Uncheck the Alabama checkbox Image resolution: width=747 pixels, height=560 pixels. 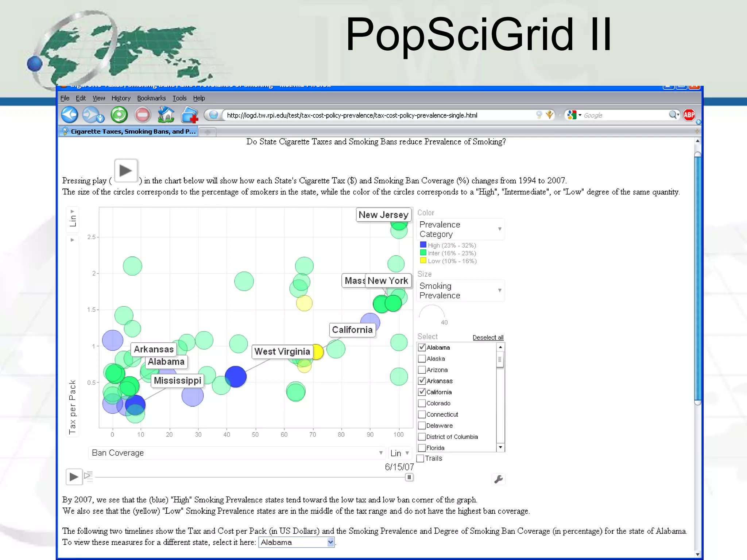(422, 347)
